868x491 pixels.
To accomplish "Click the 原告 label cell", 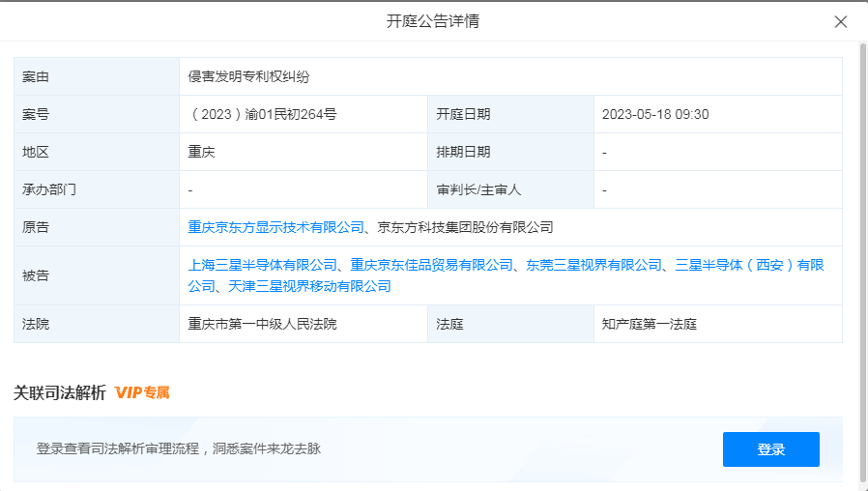I will click(x=97, y=227).
